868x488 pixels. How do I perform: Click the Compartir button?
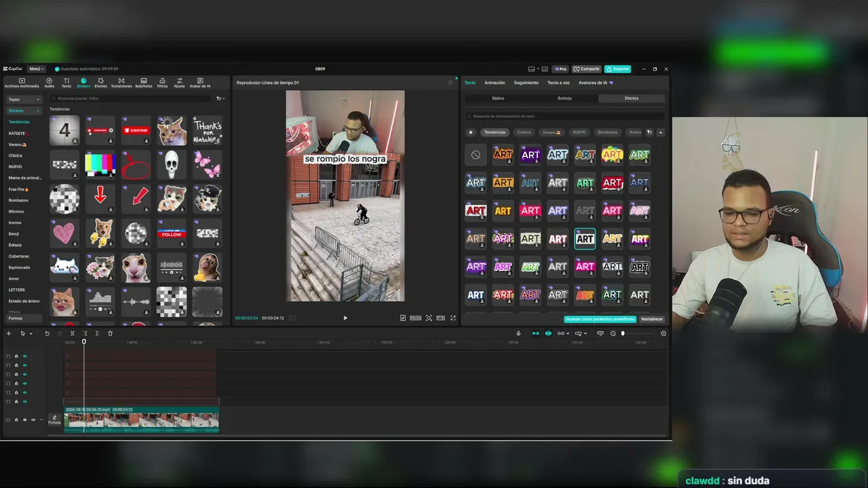587,69
